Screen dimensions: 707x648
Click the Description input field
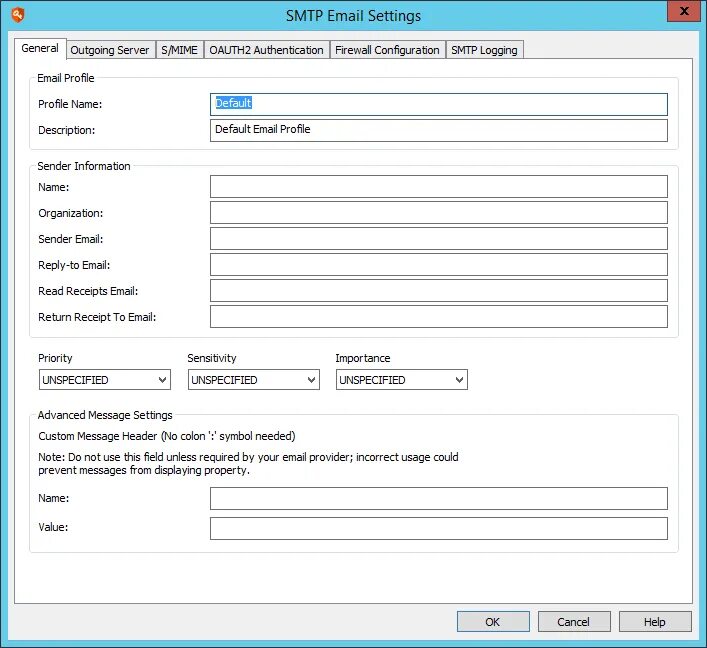pos(439,130)
